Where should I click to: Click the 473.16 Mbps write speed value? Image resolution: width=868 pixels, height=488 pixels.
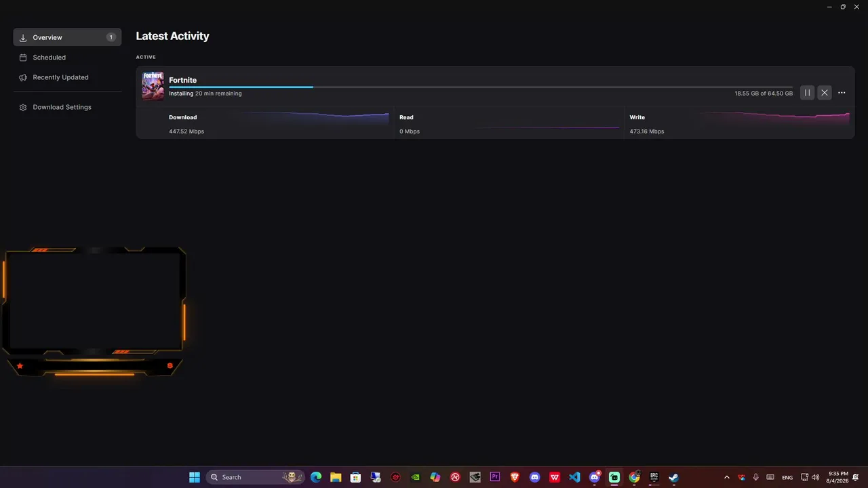pyautogui.click(x=647, y=131)
